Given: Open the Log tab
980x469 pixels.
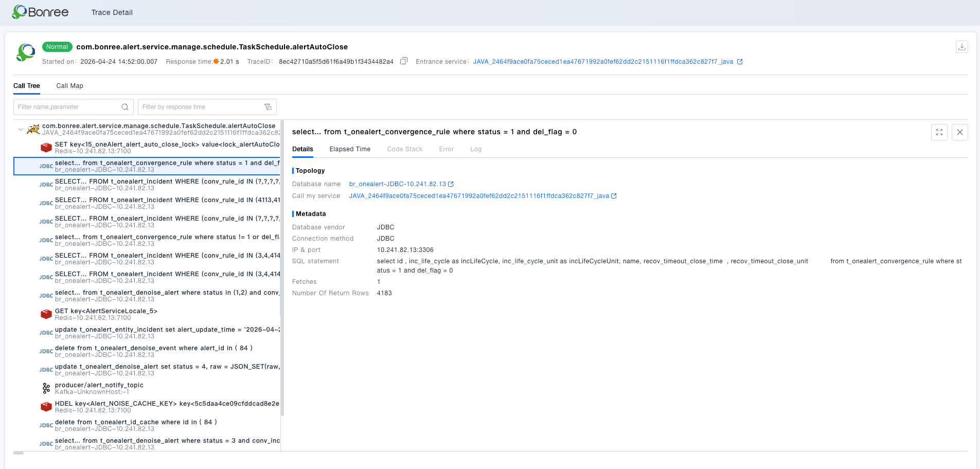Looking at the screenshot, I should (476, 149).
